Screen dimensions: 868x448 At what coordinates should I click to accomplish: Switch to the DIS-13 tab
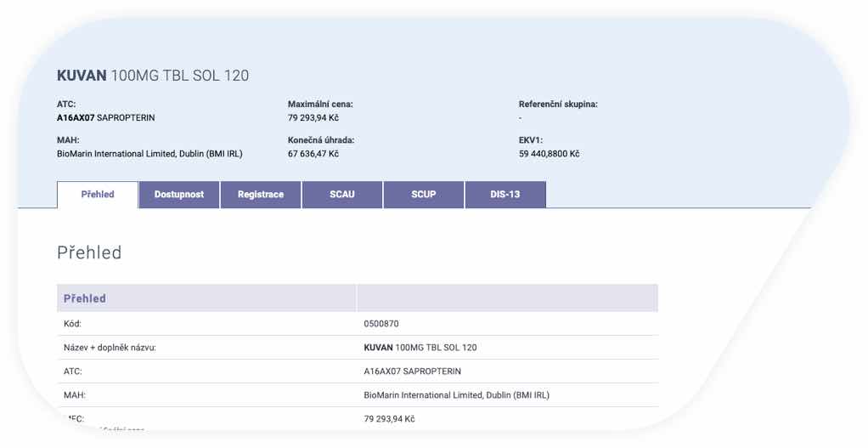504,195
